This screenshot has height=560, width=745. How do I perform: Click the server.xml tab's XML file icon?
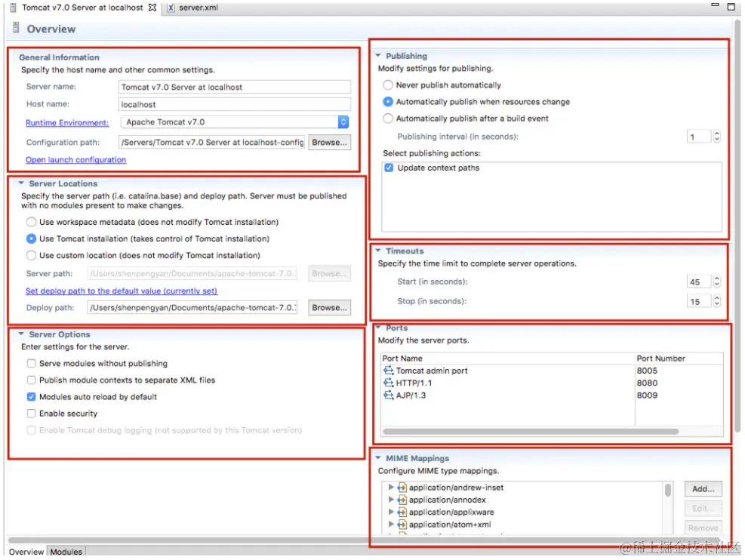(x=171, y=8)
